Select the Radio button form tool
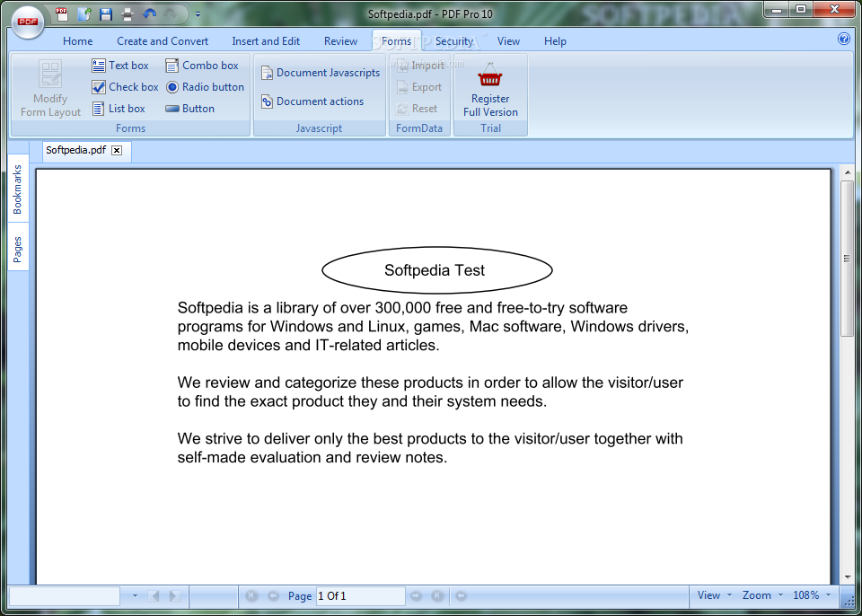 (x=205, y=87)
